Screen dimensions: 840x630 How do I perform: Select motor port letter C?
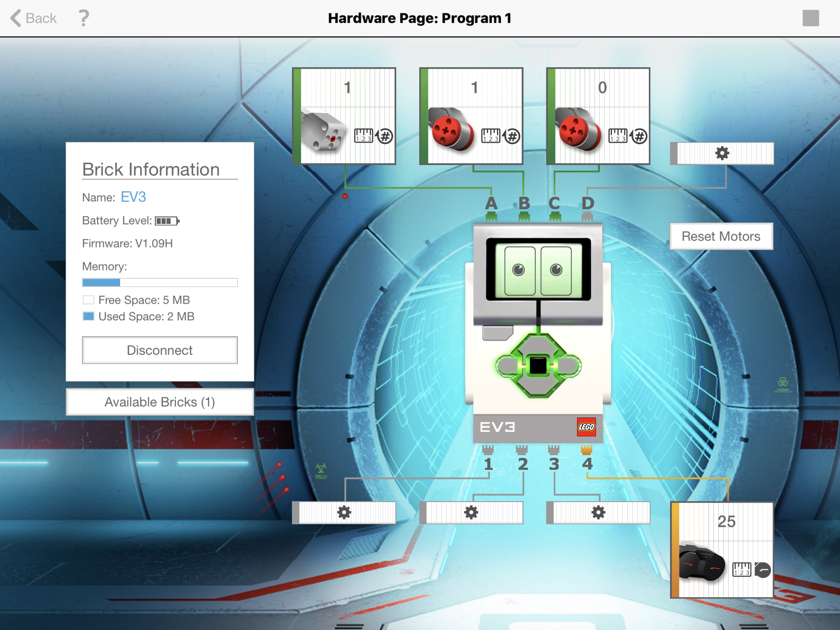pos(554,203)
